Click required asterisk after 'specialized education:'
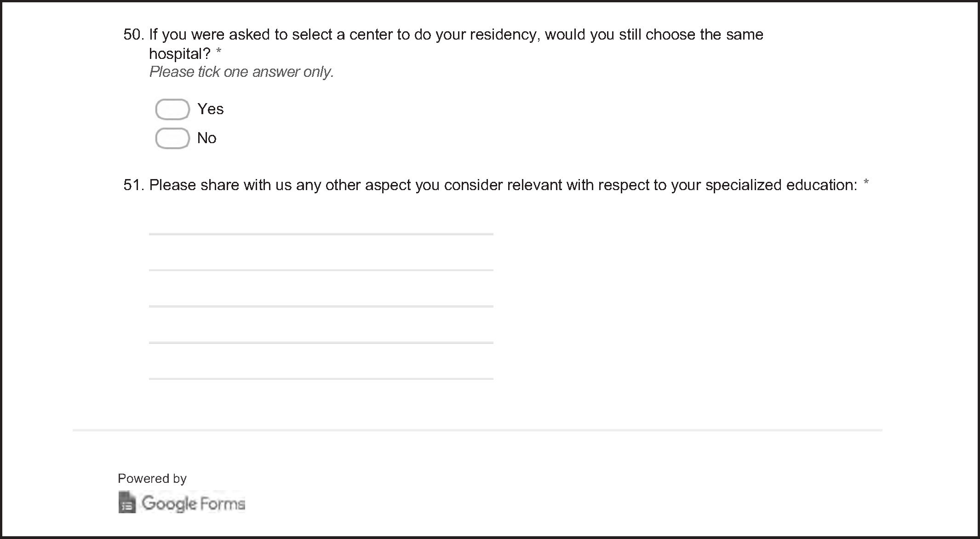This screenshot has width=980, height=539. 866,183
